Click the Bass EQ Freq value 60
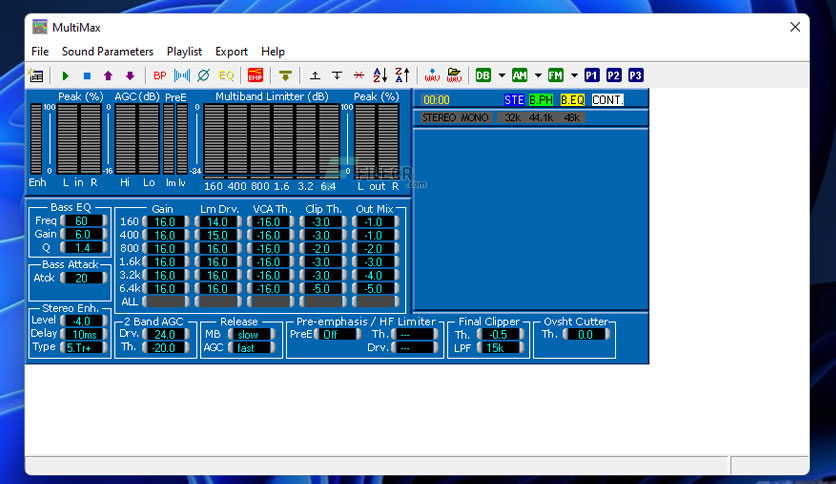836x484 pixels. [x=84, y=221]
